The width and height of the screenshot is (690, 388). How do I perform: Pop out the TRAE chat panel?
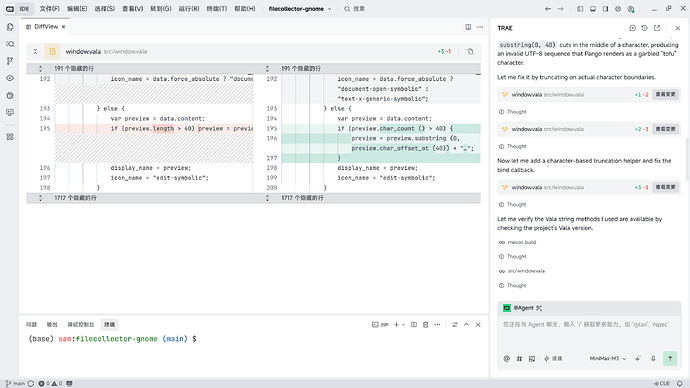(x=657, y=28)
